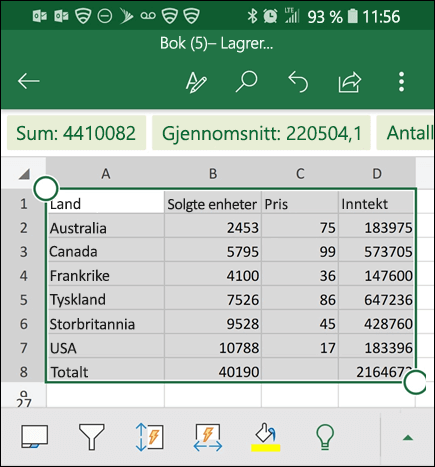Image resolution: width=435 pixels, height=467 pixels.
Task: Tap the Tell Me lightbulb icon
Action: [x=325, y=437]
